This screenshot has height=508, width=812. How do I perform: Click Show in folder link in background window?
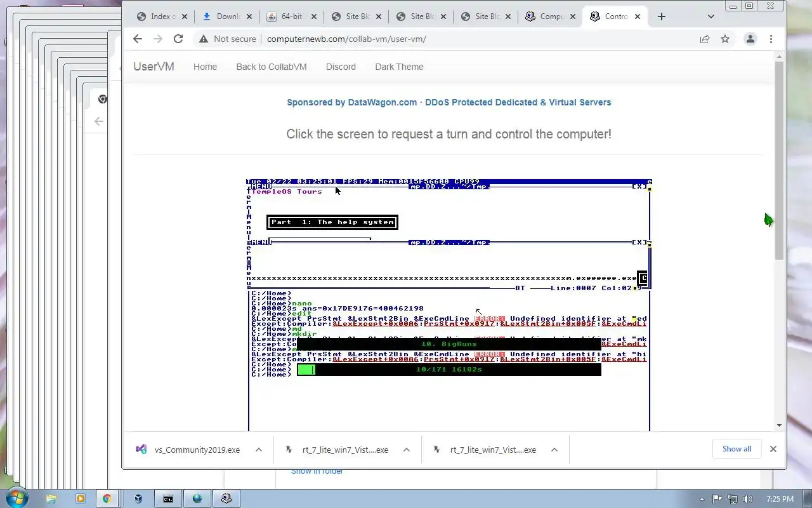click(x=317, y=471)
